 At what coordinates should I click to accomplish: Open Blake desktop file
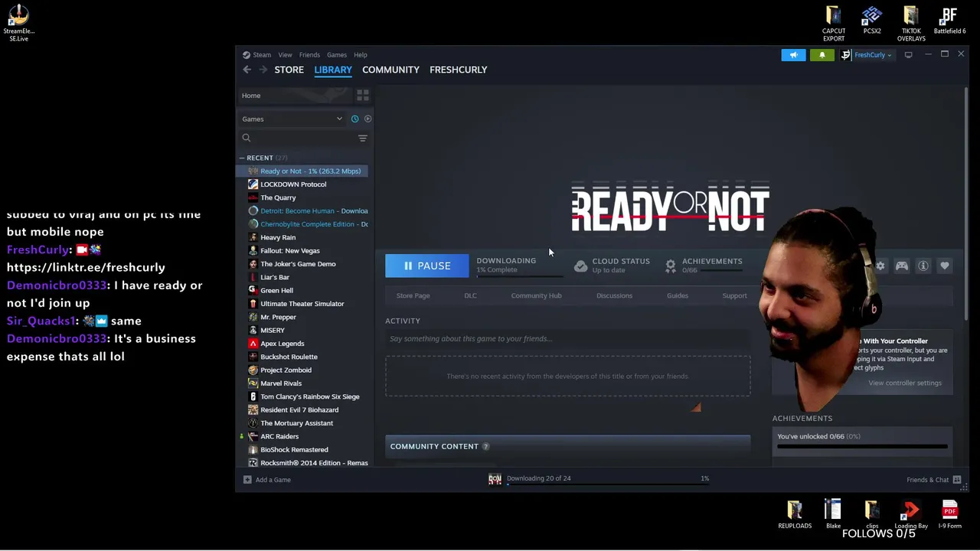point(833,514)
